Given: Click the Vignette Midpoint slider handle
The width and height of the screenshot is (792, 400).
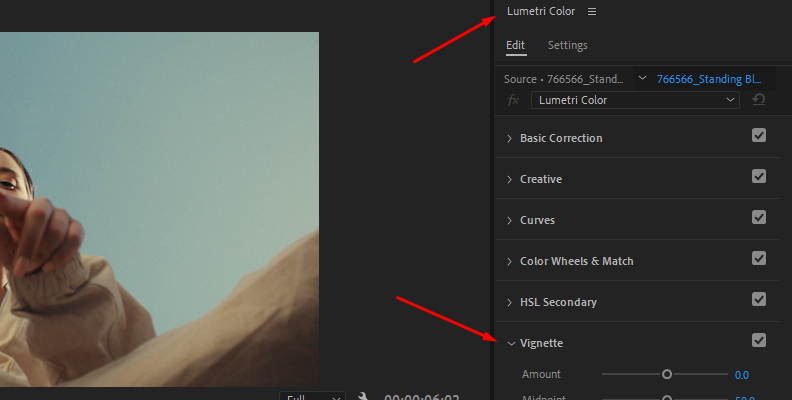Looking at the screenshot, I should click(x=667, y=398).
